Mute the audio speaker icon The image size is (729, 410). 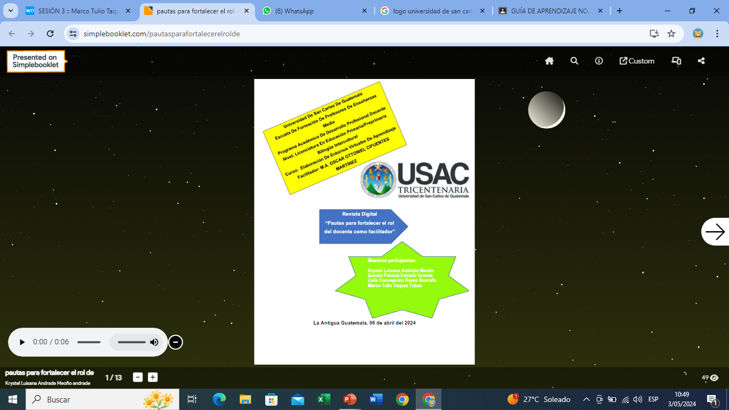point(154,342)
